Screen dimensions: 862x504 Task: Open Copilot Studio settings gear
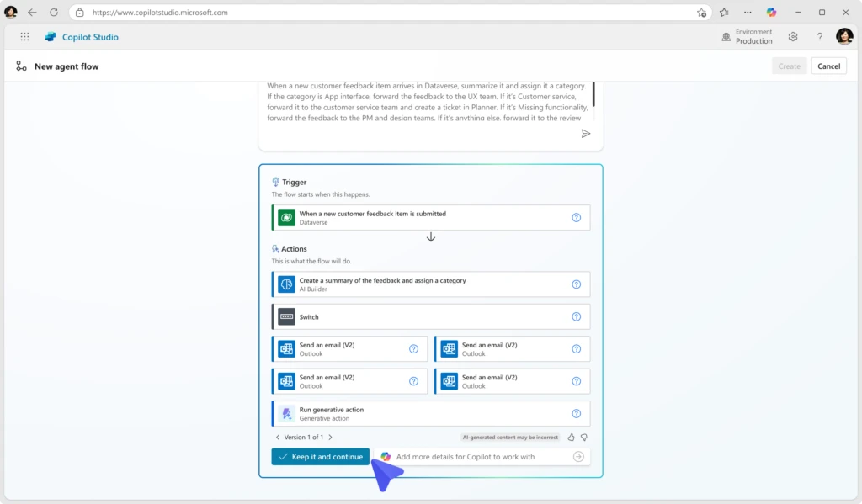click(x=792, y=36)
